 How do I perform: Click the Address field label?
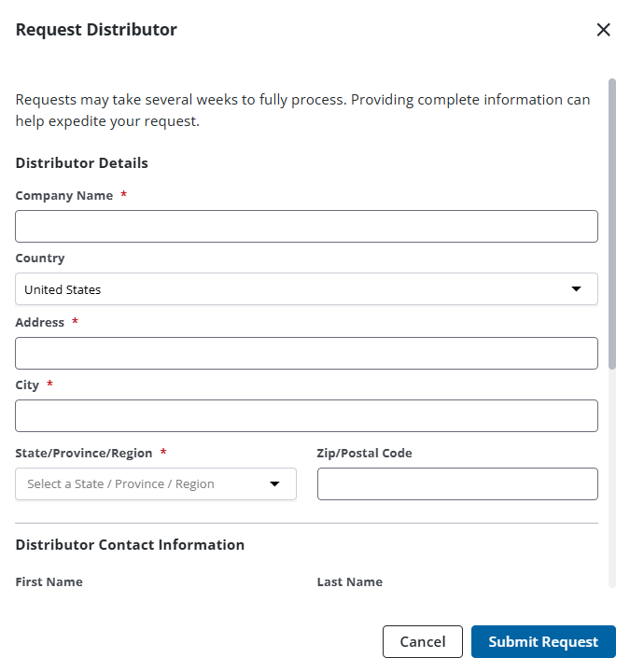point(40,322)
